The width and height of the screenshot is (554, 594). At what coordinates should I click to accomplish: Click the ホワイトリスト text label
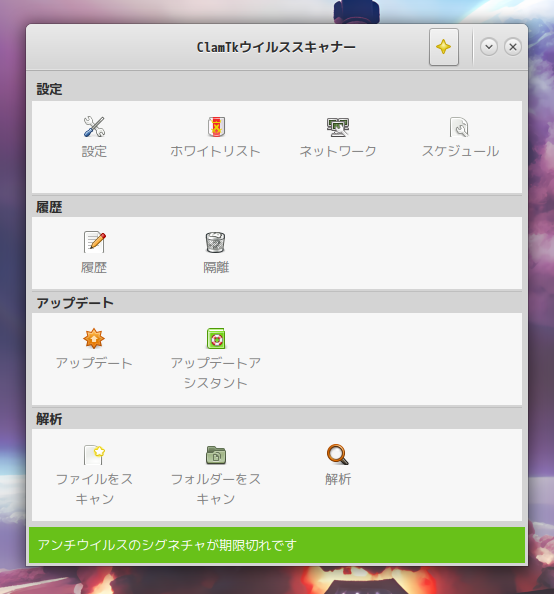pos(216,151)
